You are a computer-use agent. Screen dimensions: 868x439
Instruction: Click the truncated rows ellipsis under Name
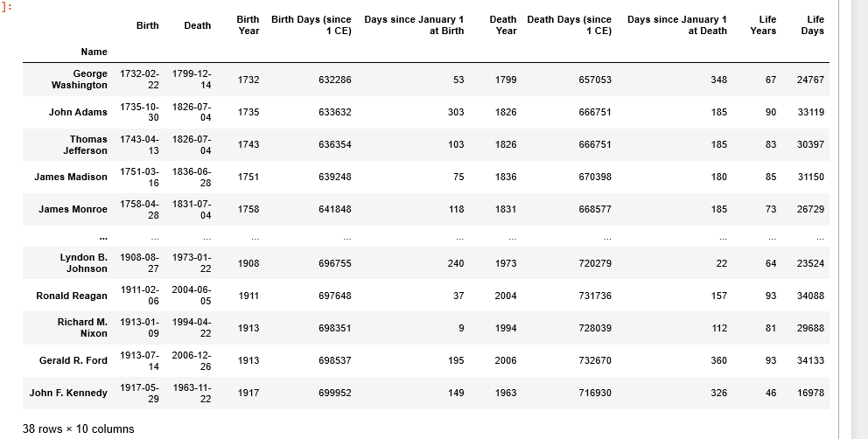point(103,236)
